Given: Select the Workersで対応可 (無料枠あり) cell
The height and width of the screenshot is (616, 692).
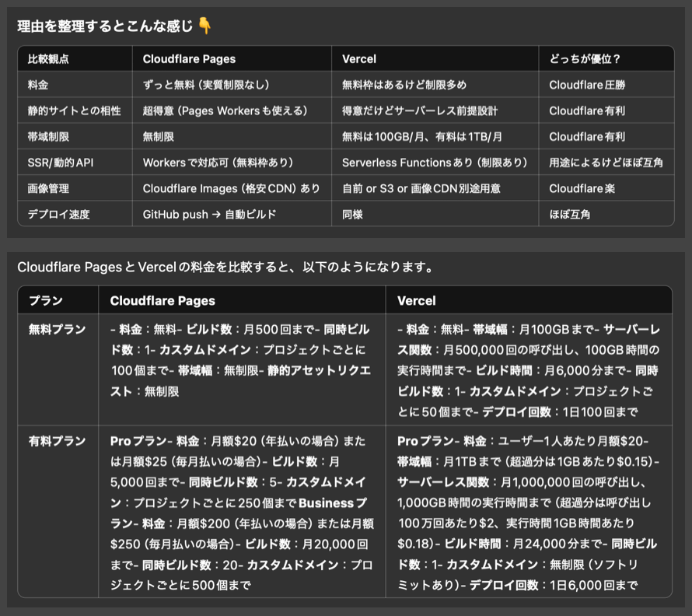Looking at the screenshot, I should (217, 162).
